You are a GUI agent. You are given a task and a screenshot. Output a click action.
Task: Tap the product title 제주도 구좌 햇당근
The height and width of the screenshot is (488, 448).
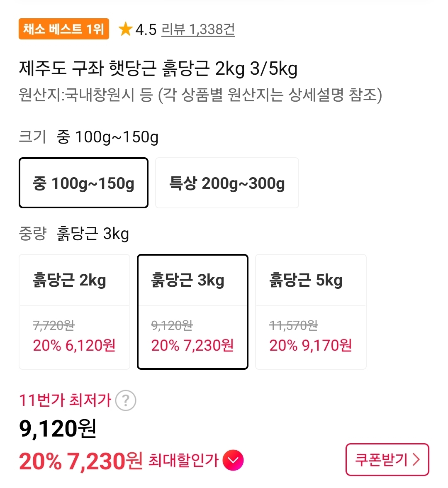point(158,68)
